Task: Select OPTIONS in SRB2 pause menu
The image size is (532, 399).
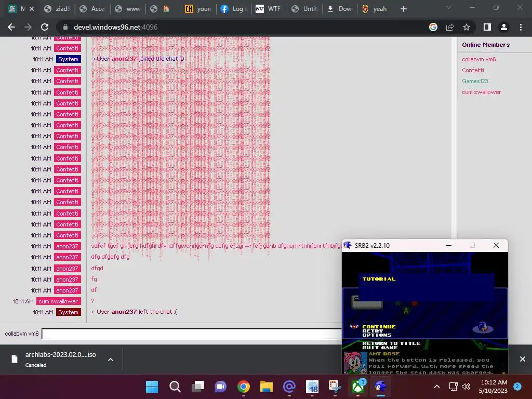Action: pos(377,335)
